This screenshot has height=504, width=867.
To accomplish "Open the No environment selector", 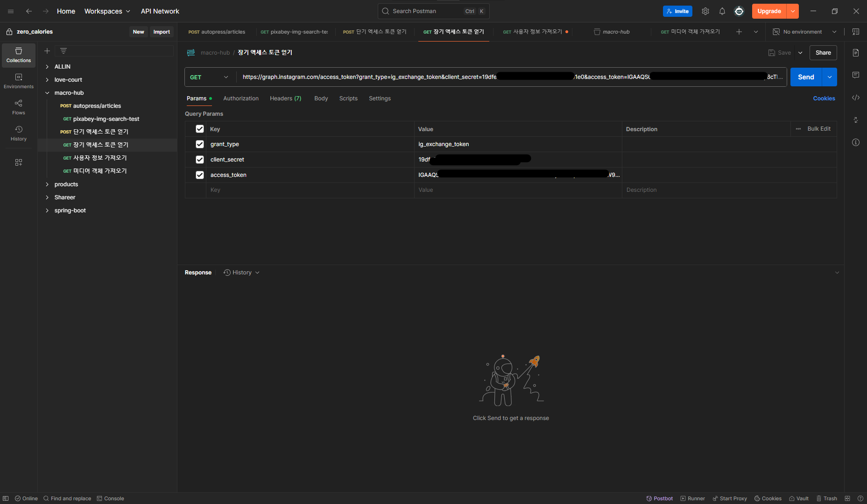I will 804,32.
